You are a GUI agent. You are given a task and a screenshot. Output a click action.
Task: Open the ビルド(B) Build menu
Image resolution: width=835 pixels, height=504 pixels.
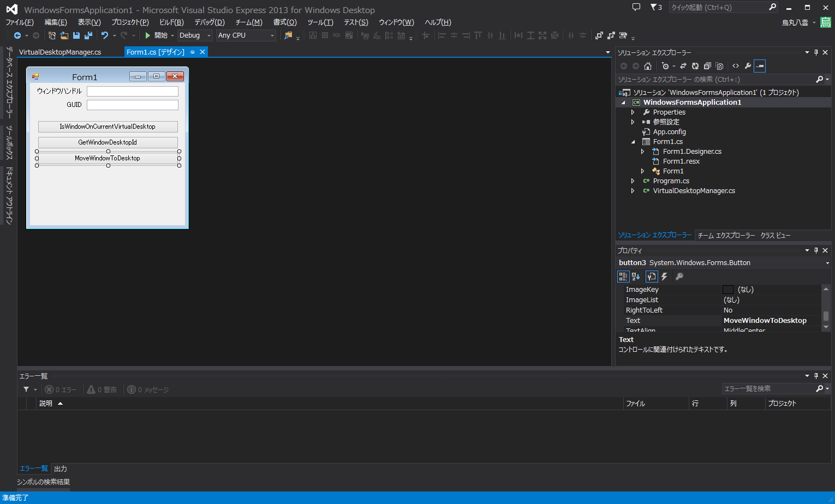(171, 22)
